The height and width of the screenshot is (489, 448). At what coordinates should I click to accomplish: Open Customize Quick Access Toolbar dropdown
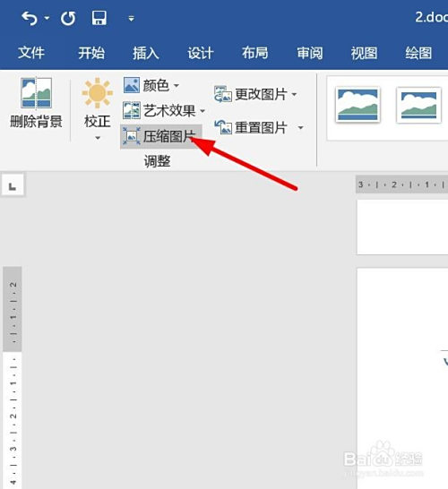[x=132, y=19]
